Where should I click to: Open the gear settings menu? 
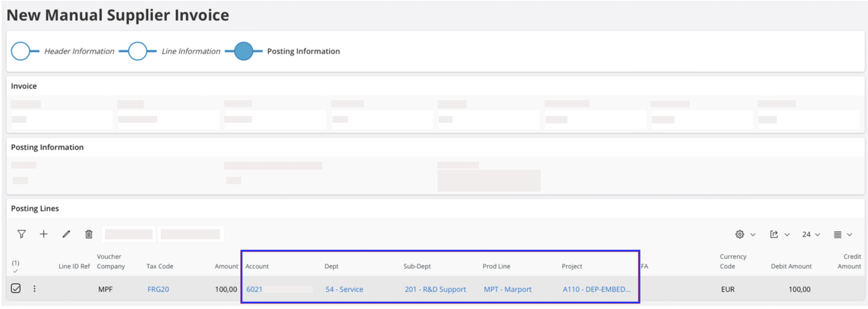point(740,234)
